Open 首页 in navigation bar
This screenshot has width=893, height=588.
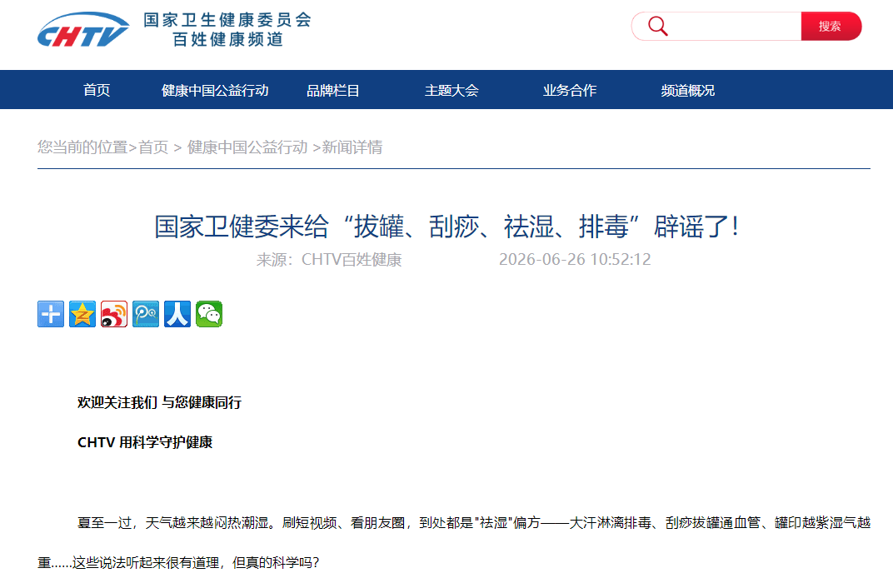[x=97, y=90]
